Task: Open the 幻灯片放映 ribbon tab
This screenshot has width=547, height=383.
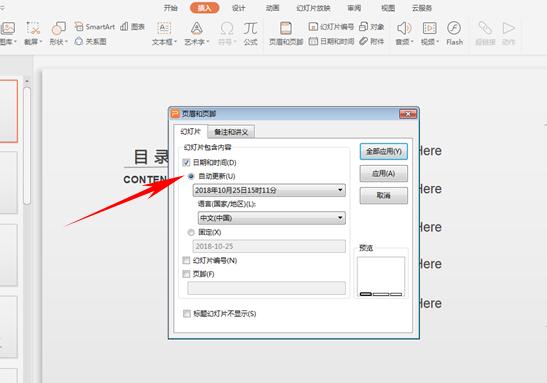Action: [313, 8]
